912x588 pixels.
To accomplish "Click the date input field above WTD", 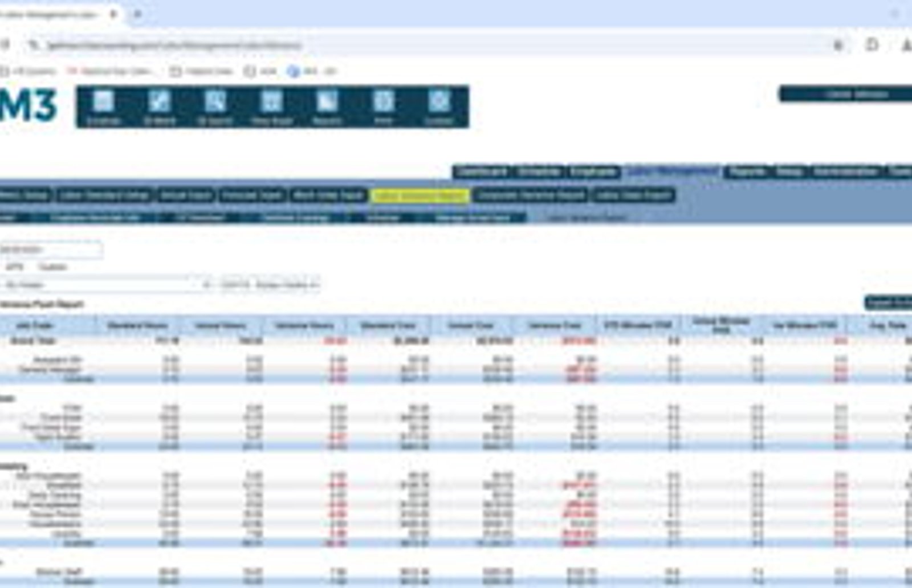I will point(51,250).
